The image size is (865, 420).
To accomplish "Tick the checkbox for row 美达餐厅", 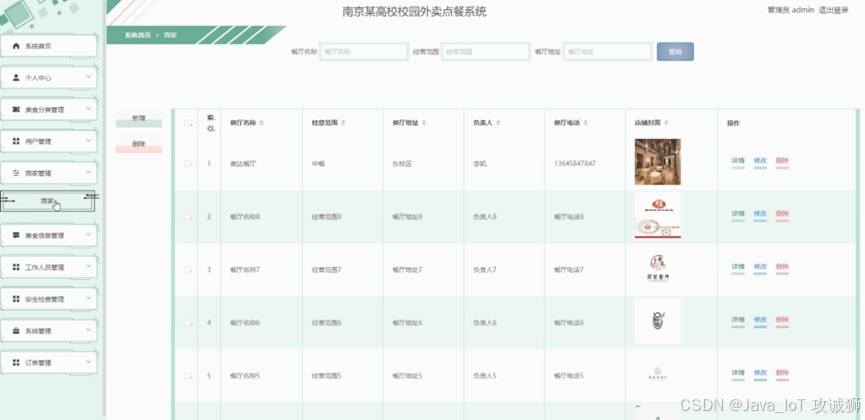I will [187, 164].
